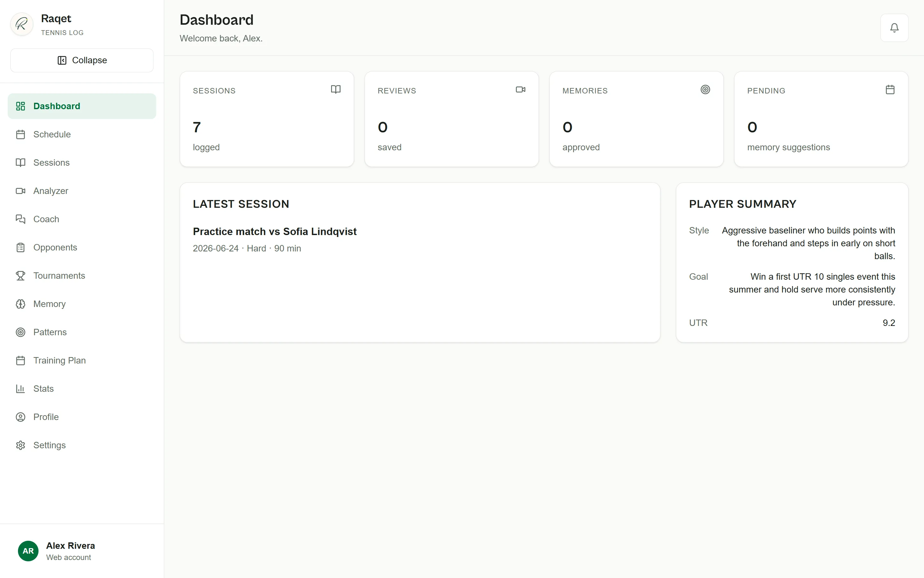Collapse the sidebar

click(82, 60)
